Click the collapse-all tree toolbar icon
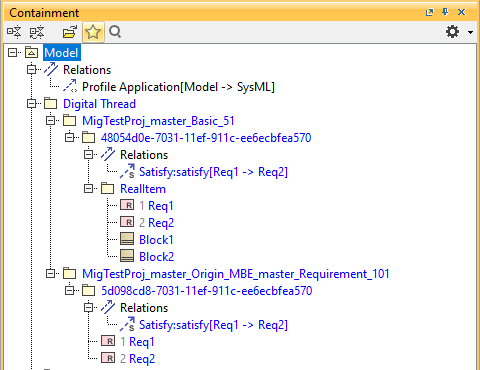 [37, 32]
